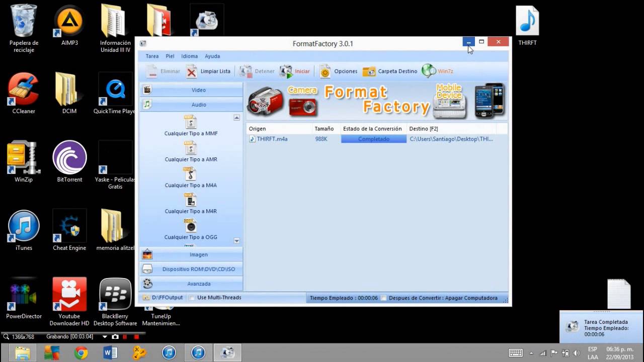Open Microsoft Word from the taskbar
The width and height of the screenshot is (644, 362).
coord(110,353)
